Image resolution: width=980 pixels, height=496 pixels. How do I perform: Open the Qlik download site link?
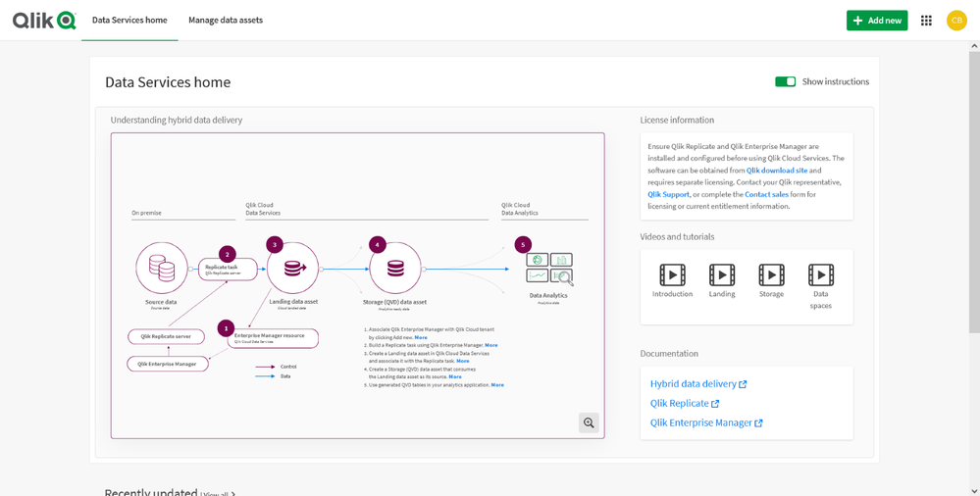click(x=777, y=171)
